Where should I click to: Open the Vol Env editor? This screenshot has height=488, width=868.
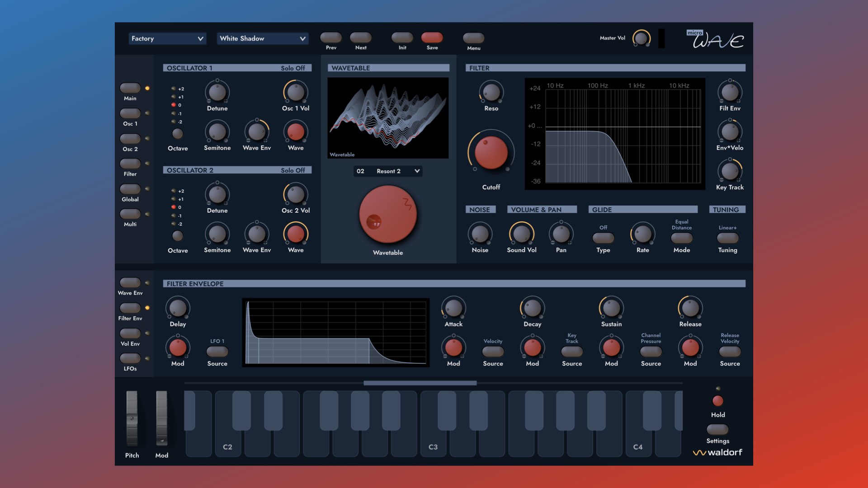pyautogui.click(x=130, y=334)
